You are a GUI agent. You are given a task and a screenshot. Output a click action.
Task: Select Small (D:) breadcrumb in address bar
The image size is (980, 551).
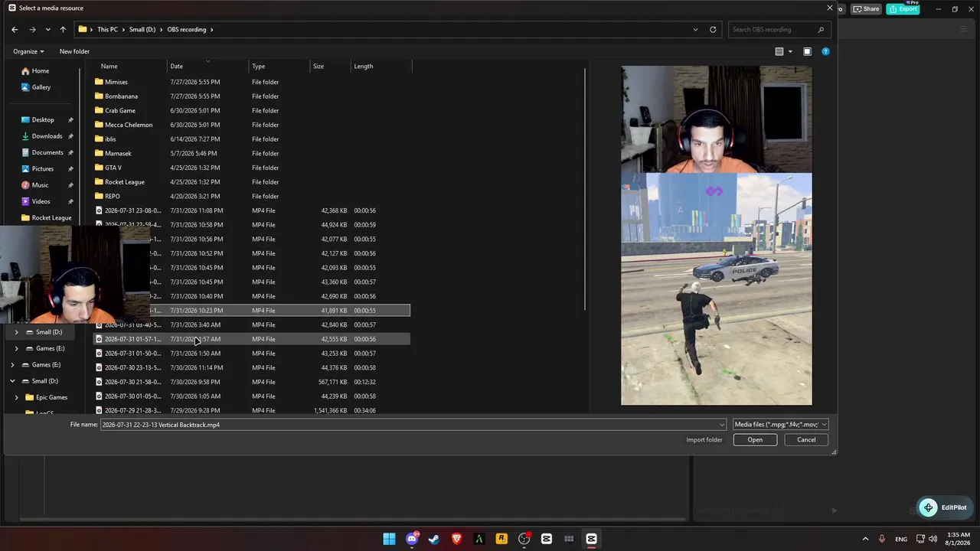[142, 30]
